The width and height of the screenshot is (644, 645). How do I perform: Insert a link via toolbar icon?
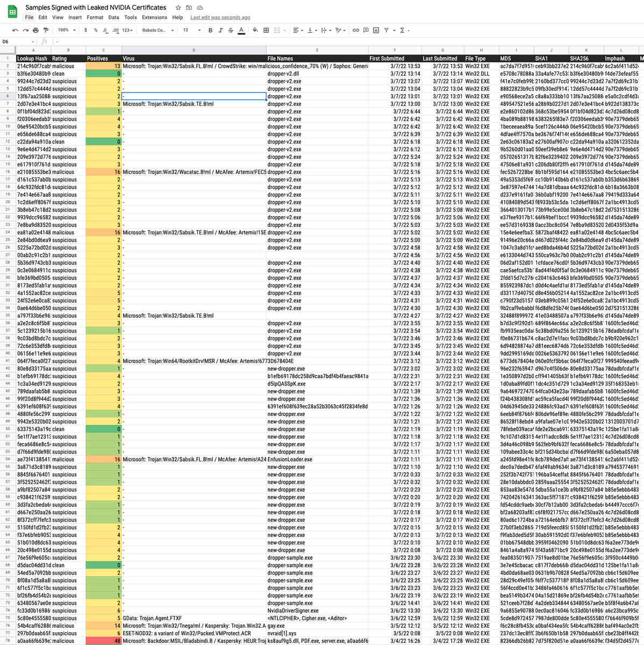pos(355,30)
